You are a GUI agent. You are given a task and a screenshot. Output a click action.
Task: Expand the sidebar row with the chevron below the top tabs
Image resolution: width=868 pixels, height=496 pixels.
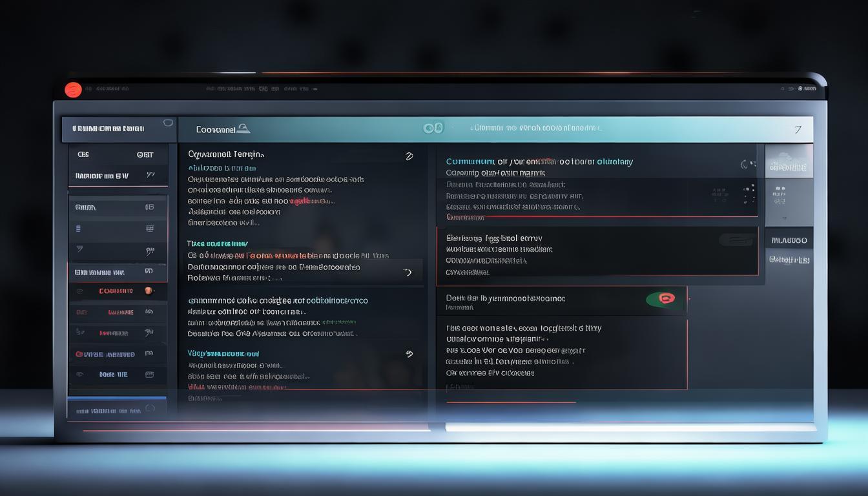pyautogui.click(x=150, y=175)
